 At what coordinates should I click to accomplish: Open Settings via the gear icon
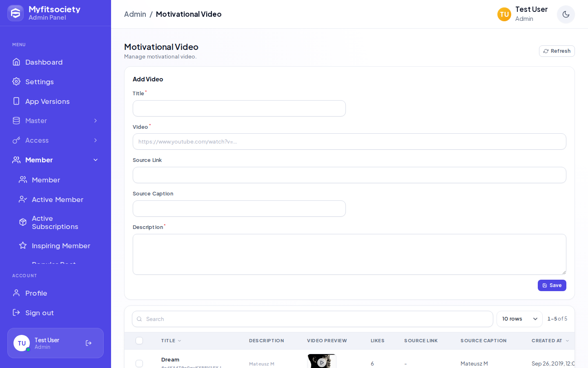click(16, 81)
